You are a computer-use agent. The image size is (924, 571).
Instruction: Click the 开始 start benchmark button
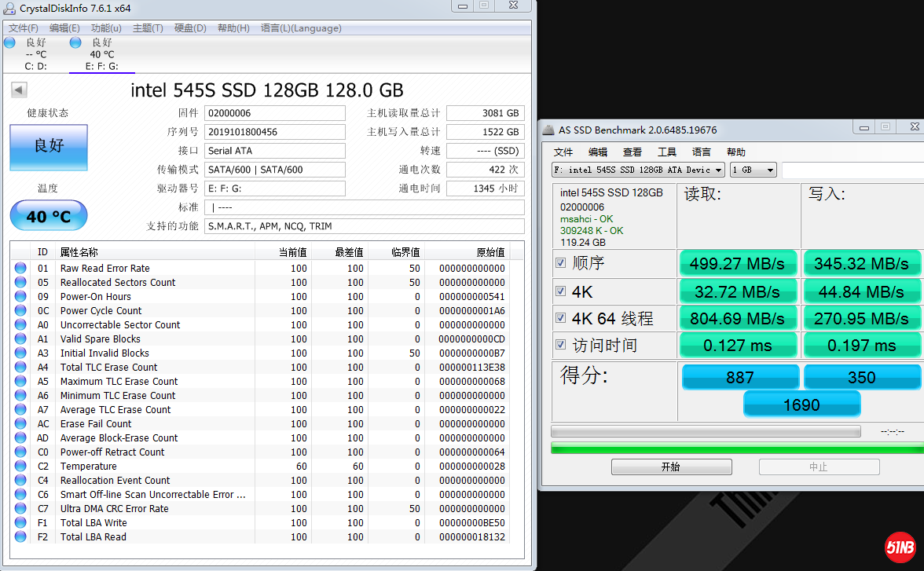(x=671, y=467)
